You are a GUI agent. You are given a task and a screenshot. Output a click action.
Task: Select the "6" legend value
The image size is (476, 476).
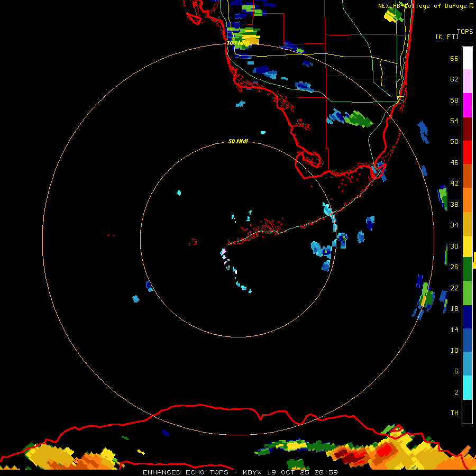(x=456, y=371)
